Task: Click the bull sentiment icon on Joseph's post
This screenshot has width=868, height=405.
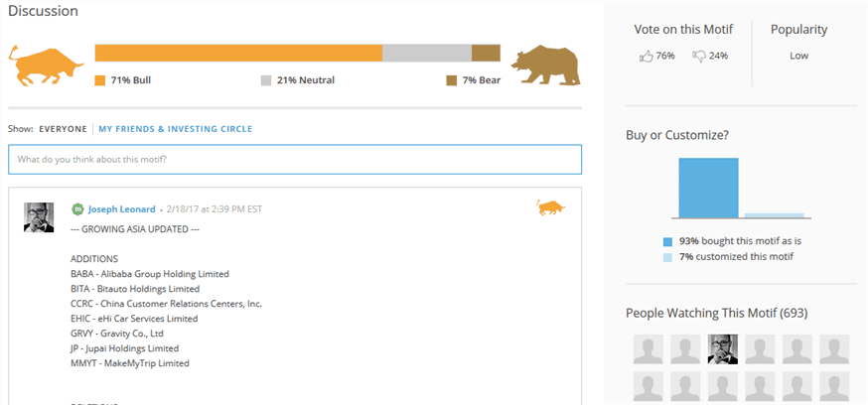Action: (548, 207)
